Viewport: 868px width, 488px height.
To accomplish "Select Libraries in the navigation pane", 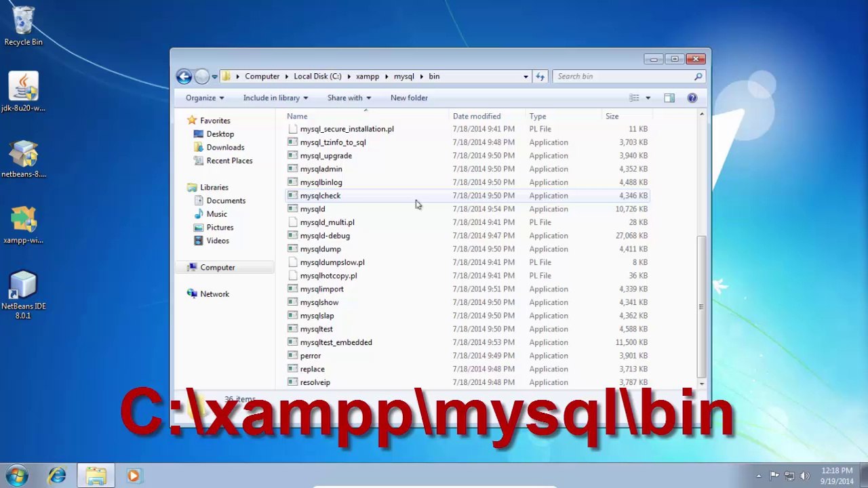I will [214, 187].
